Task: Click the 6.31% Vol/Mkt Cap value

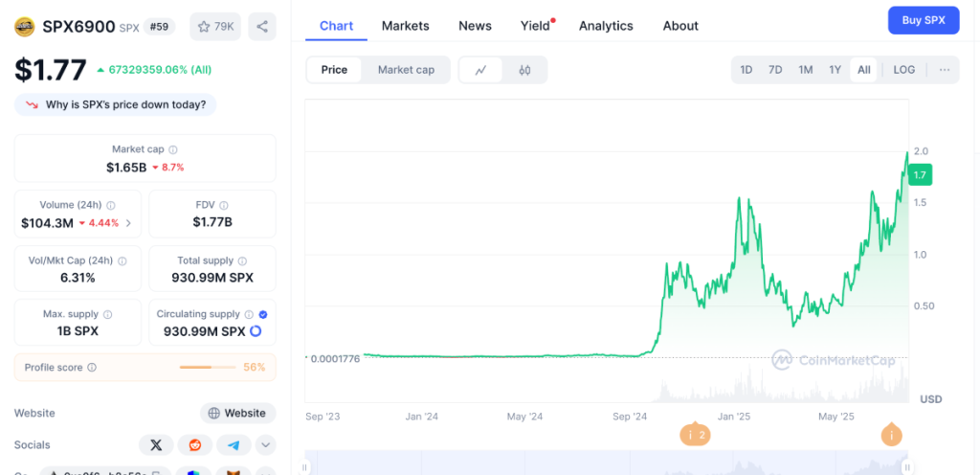Action: (x=78, y=278)
